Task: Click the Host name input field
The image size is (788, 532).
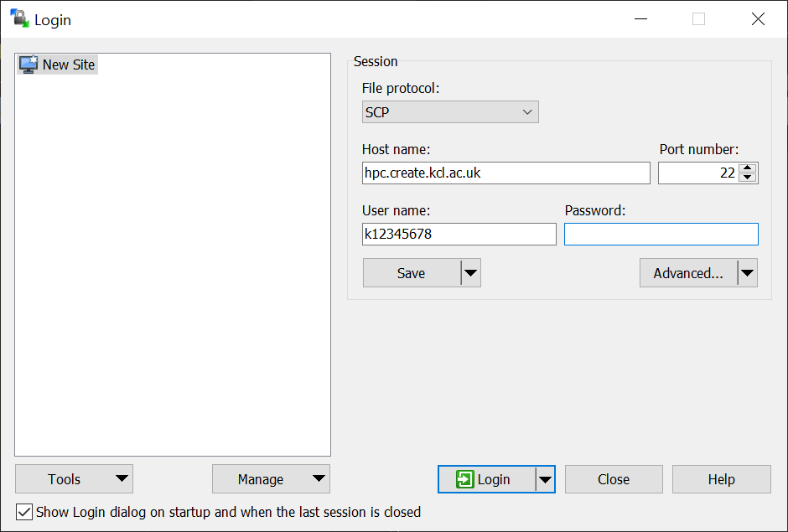Action: click(506, 173)
